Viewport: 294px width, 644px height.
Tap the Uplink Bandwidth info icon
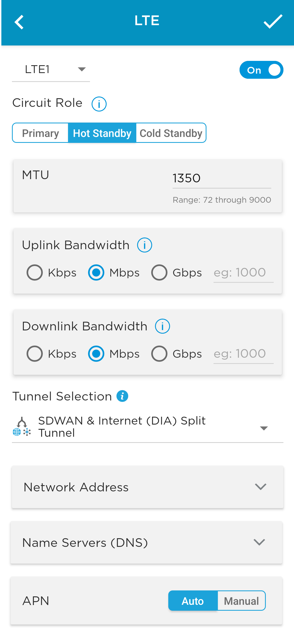(144, 245)
